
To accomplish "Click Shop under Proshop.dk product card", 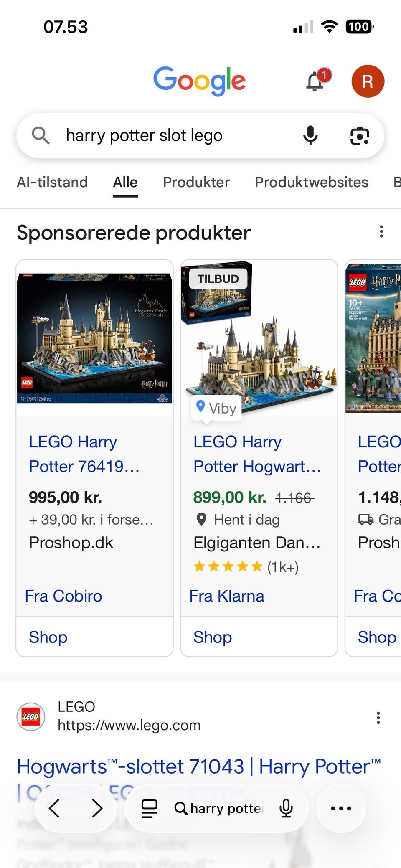I will tap(48, 637).
